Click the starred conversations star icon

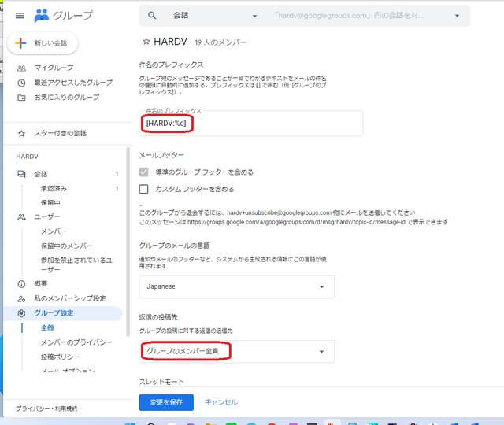click(21, 134)
